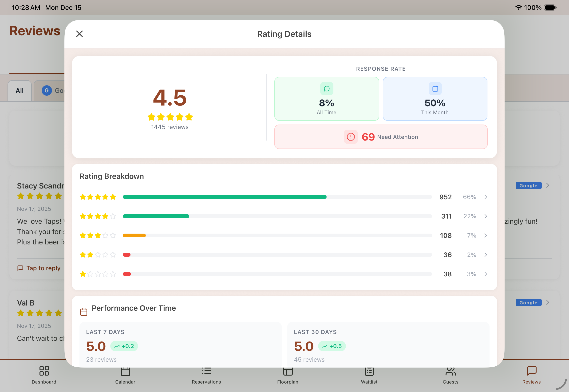Viewport: 569px width, 392px height.
Task: Expand the 5-star reviews row chevron
Action: click(x=486, y=197)
